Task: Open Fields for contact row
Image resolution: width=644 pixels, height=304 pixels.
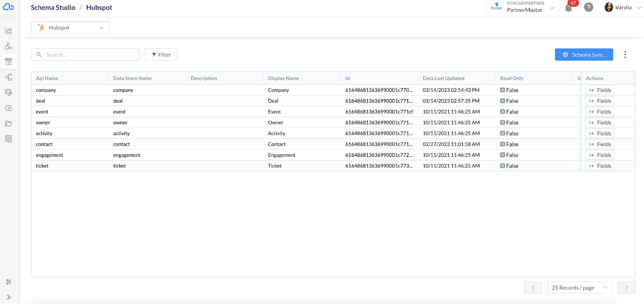Action: [x=600, y=144]
